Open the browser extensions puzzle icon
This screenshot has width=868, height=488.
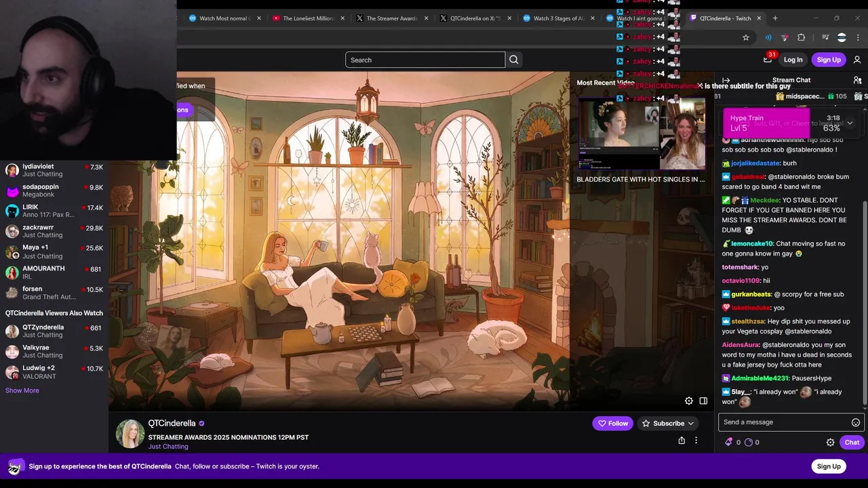click(x=801, y=37)
